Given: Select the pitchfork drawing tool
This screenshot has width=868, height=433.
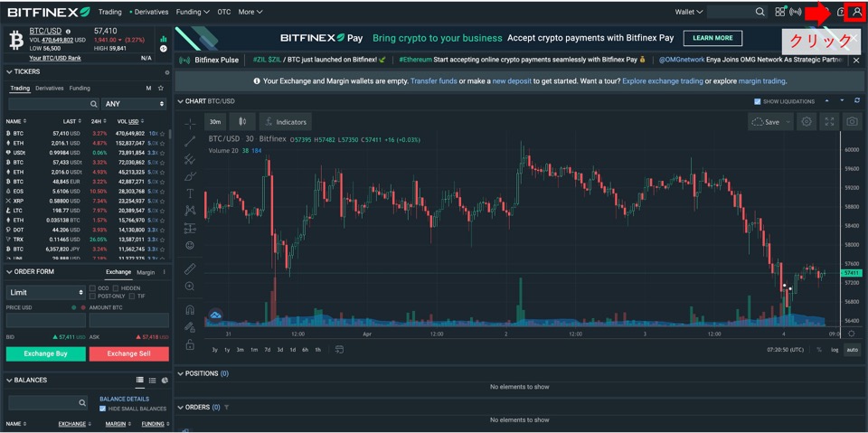Looking at the screenshot, I should point(190,159).
